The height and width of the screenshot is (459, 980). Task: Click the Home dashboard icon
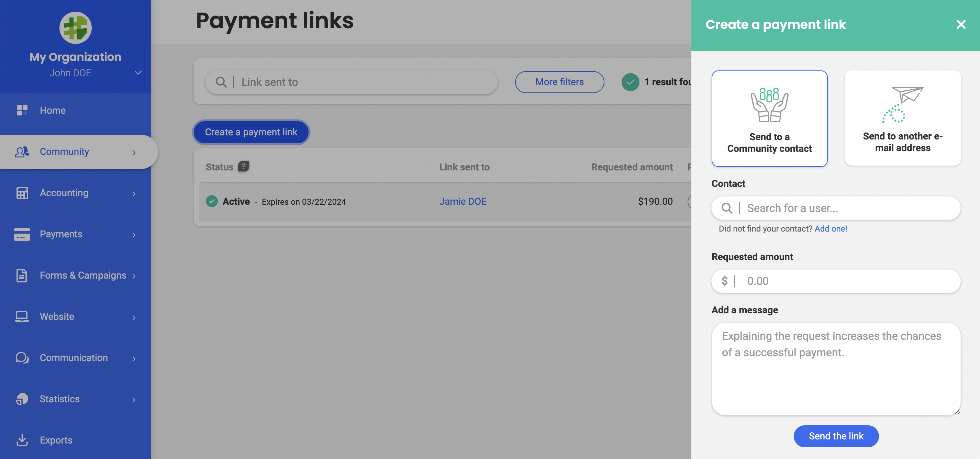[x=22, y=110]
